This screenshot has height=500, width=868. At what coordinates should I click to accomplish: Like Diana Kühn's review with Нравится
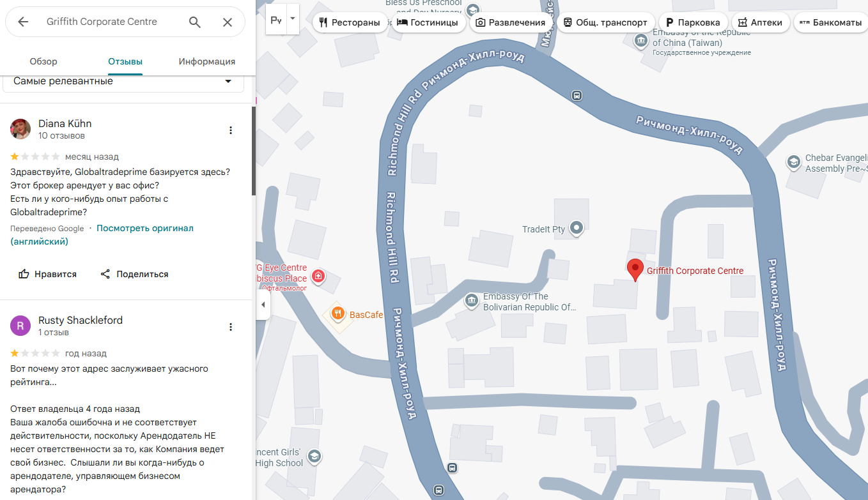click(47, 274)
